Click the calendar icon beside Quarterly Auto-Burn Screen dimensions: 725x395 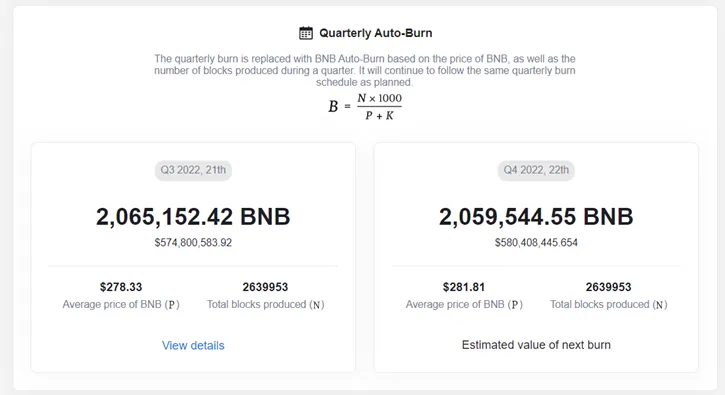[306, 33]
